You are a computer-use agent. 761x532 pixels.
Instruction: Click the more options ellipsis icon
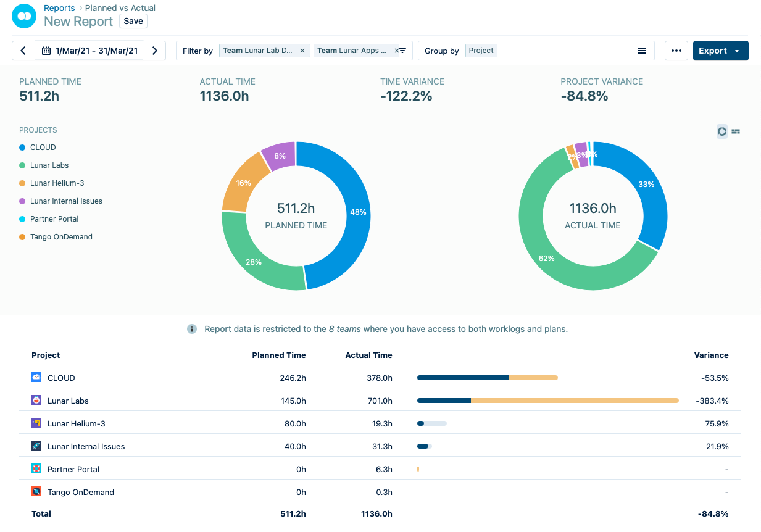tap(676, 51)
